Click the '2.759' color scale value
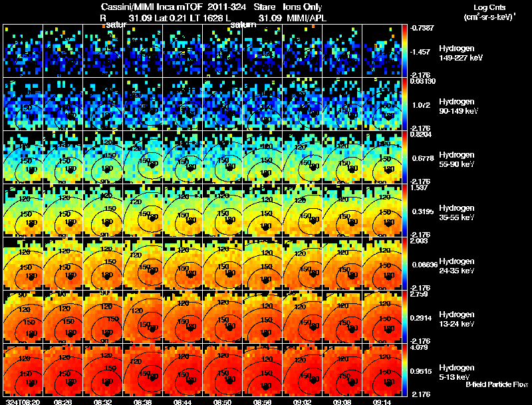The height and width of the screenshot is (405, 532). [419, 294]
